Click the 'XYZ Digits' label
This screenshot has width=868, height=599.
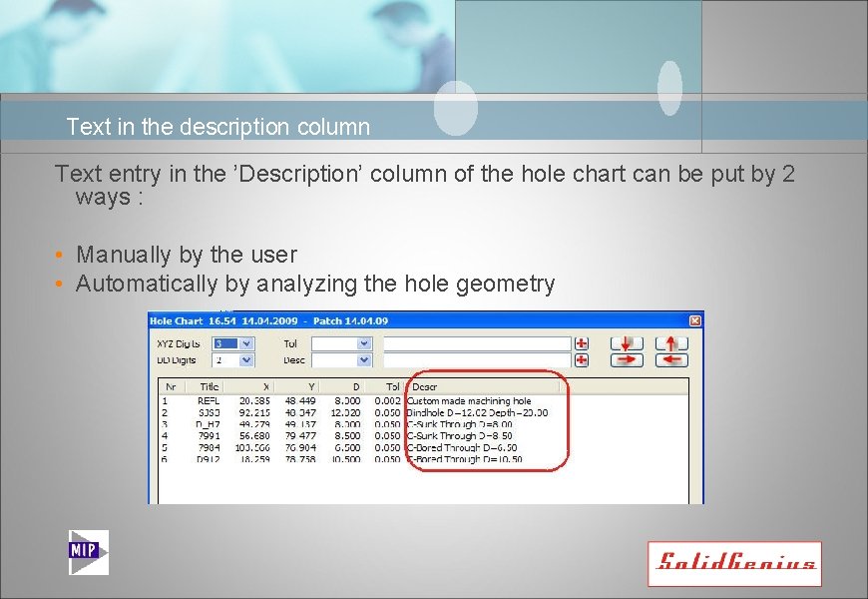(179, 343)
